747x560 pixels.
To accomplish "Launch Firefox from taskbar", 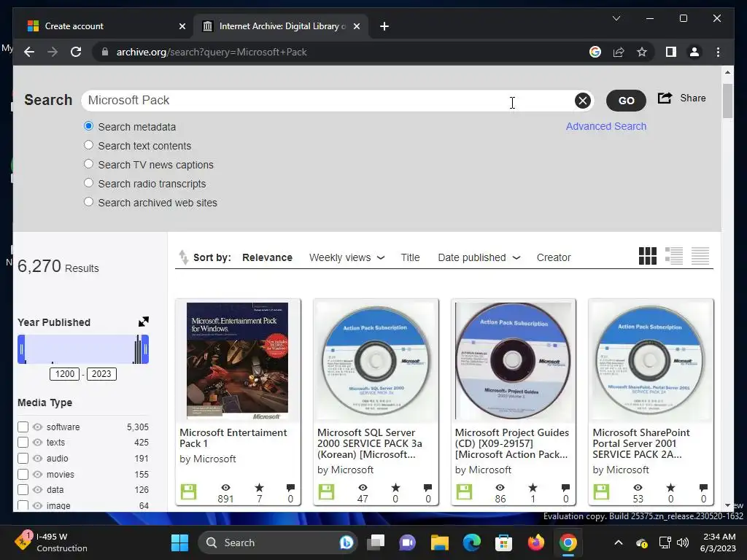I will coord(536,542).
